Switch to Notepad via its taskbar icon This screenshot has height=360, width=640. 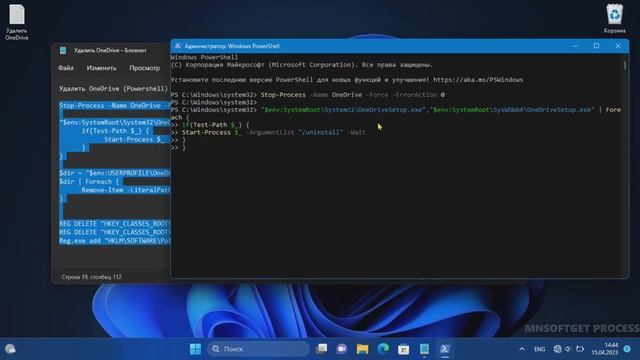[424, 349]
